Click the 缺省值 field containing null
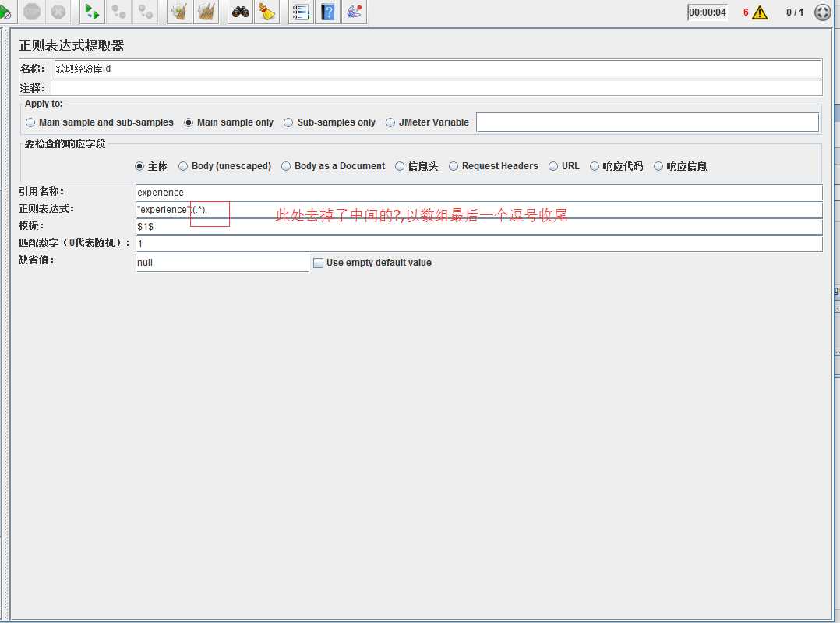 click(x=222, y=262)
